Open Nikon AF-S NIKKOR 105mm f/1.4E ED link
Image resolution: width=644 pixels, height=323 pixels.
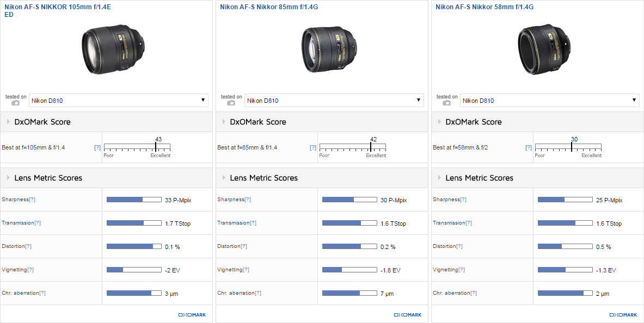58,10
